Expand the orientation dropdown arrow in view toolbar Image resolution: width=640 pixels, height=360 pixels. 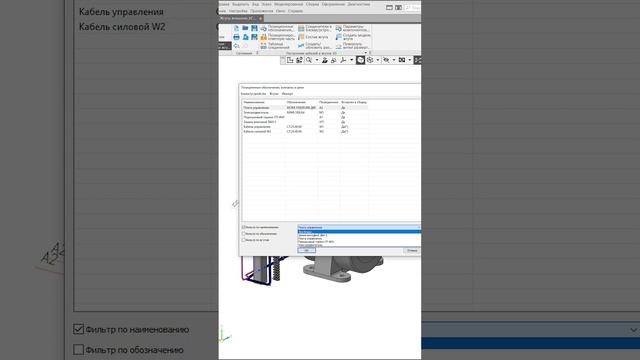[x=351, y=60]
